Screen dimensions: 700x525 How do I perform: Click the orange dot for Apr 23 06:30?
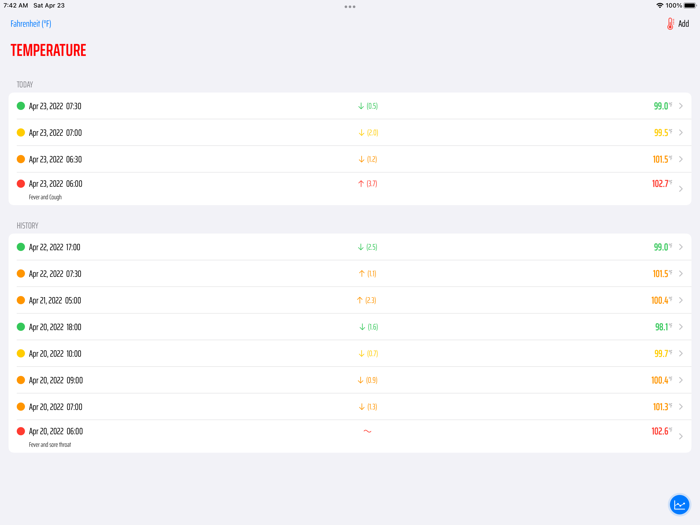pyautogui.click(x=21, y=159)
